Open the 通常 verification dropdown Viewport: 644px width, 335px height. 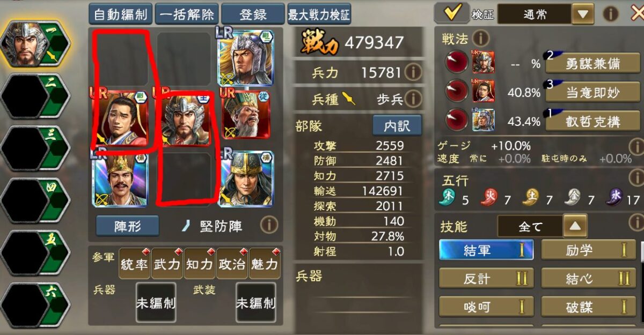pos(582,14)
